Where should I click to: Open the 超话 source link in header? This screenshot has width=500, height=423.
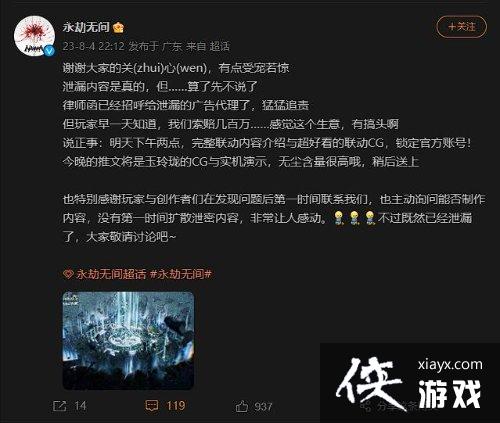[x=219, y=46]
